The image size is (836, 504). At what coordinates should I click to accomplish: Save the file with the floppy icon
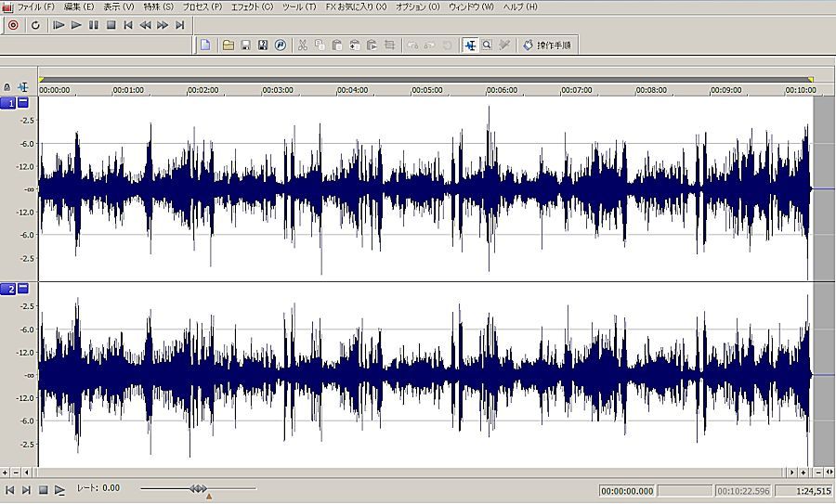click(246, 45)
